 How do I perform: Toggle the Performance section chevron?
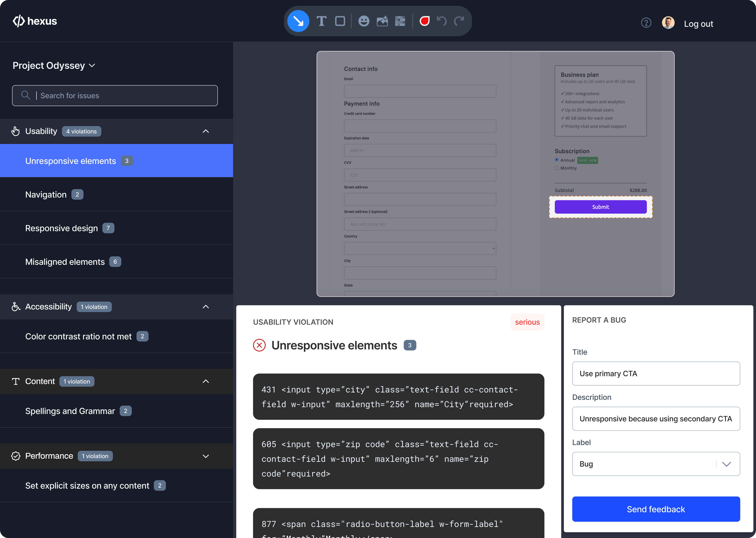(206, 456)
